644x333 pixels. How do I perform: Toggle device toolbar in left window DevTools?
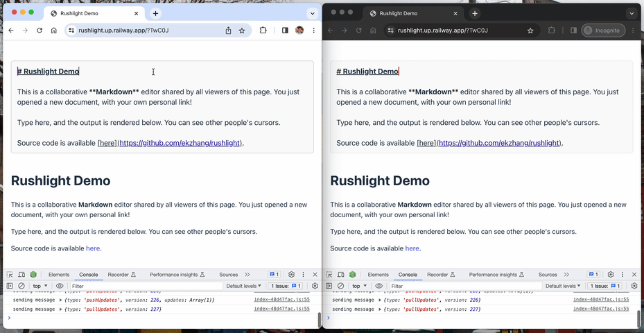coord(21,275)
